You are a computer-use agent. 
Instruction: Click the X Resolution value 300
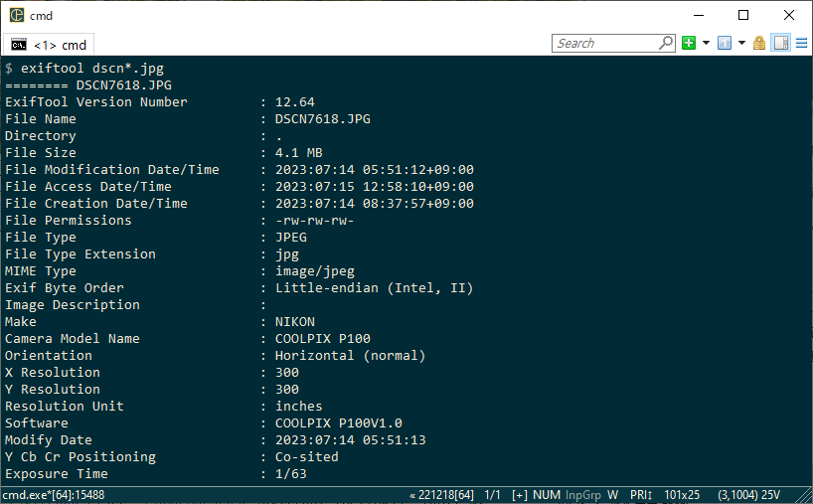pos(286,373)
